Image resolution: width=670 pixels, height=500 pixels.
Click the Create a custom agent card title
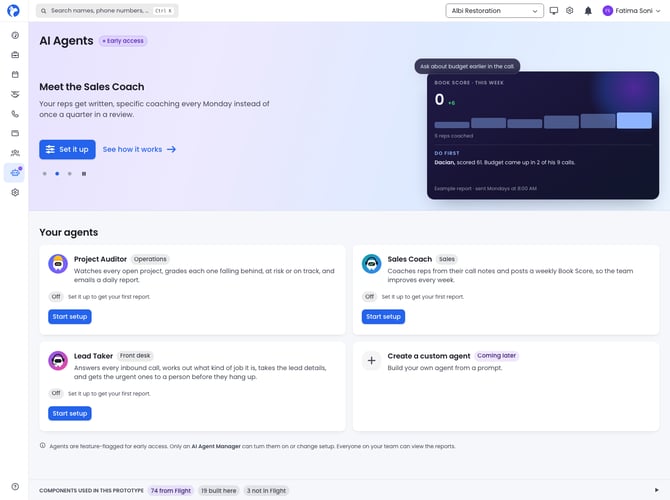pyautogui.click(x=429, y=356)
